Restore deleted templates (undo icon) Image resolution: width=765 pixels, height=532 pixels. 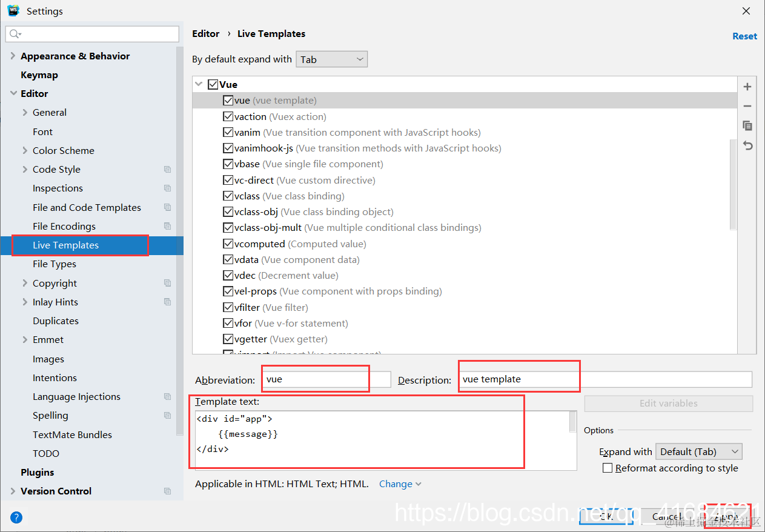[747, 146]
